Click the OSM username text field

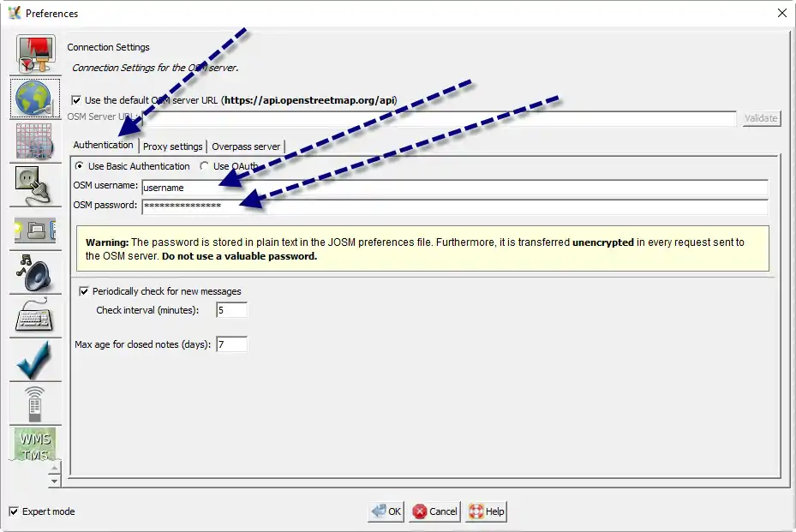pos(454,188)
